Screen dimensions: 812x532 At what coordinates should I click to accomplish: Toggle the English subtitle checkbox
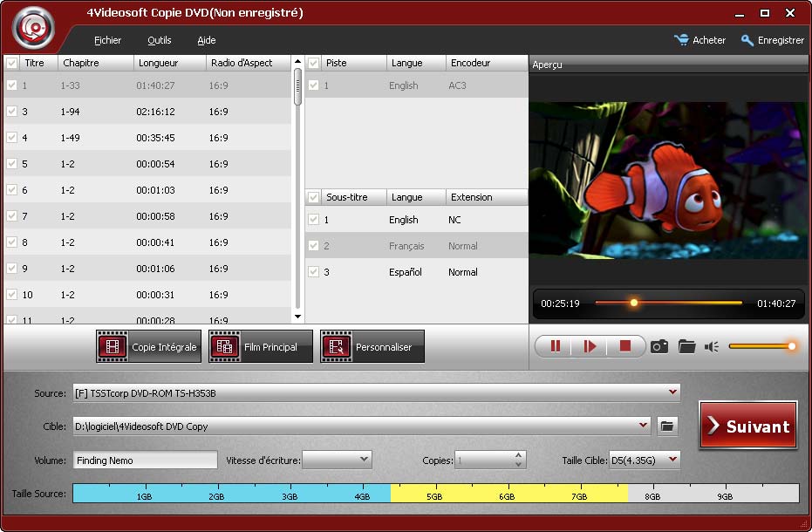pyautogui.click(x=314, y=220)
